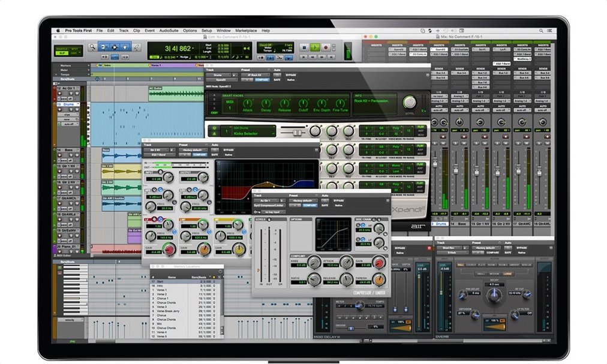Click the Record transport button

[x=326, y=47]
